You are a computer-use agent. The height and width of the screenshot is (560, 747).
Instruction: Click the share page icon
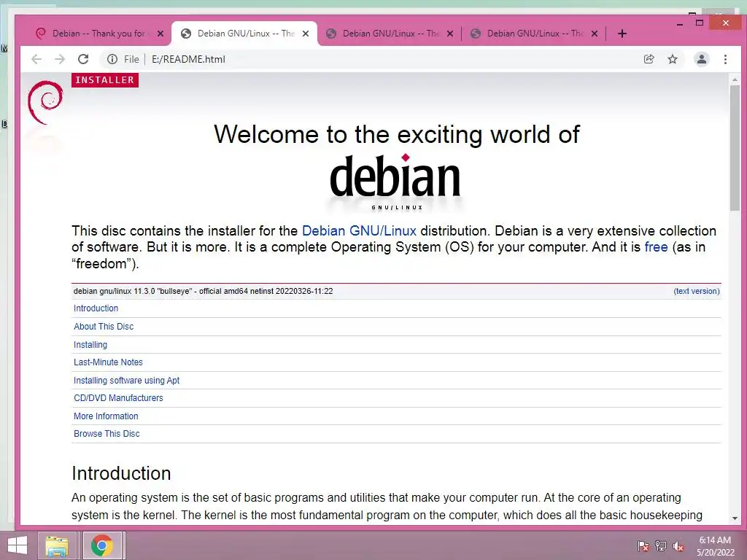(x=649, y=59)
